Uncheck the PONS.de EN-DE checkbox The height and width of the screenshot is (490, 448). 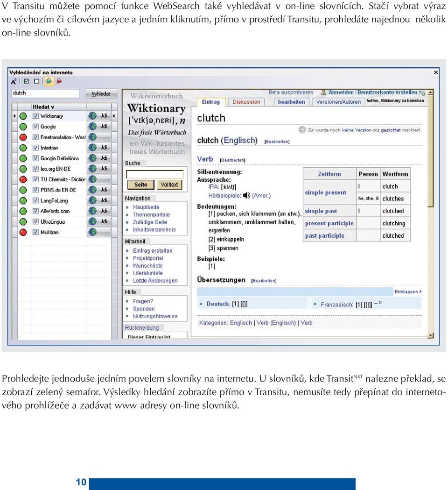pyautogui.click(x=35, y=190)
